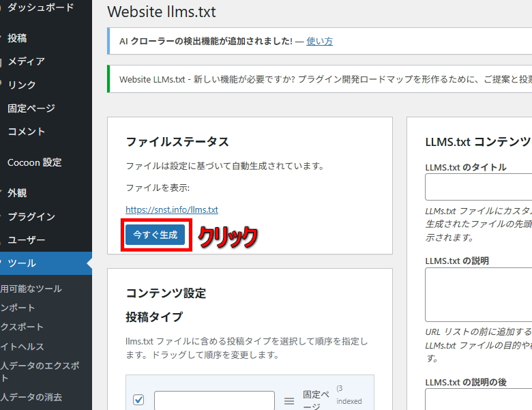The width and height of the screenshot is (532, 410).
Task: Click the active ツール menu item
Action: (x=22, y=263)
